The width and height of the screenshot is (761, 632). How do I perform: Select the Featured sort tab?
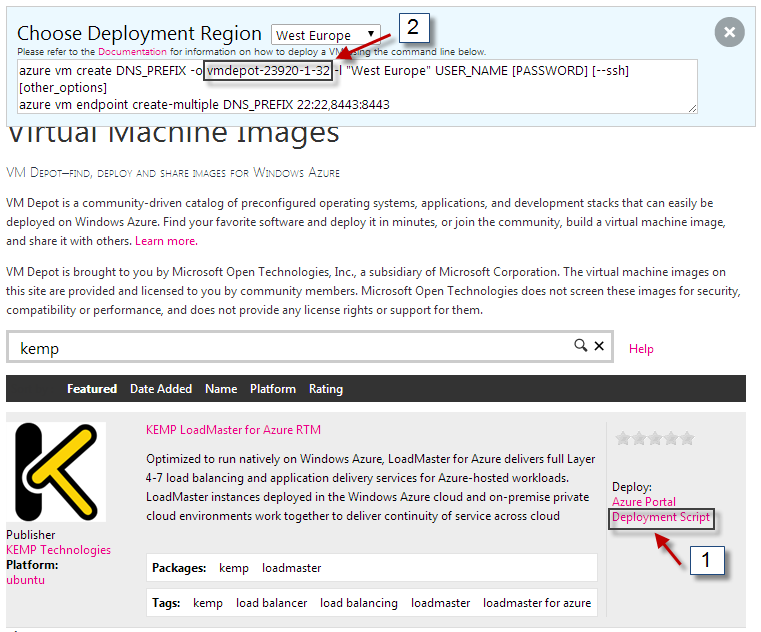[92, 389]
